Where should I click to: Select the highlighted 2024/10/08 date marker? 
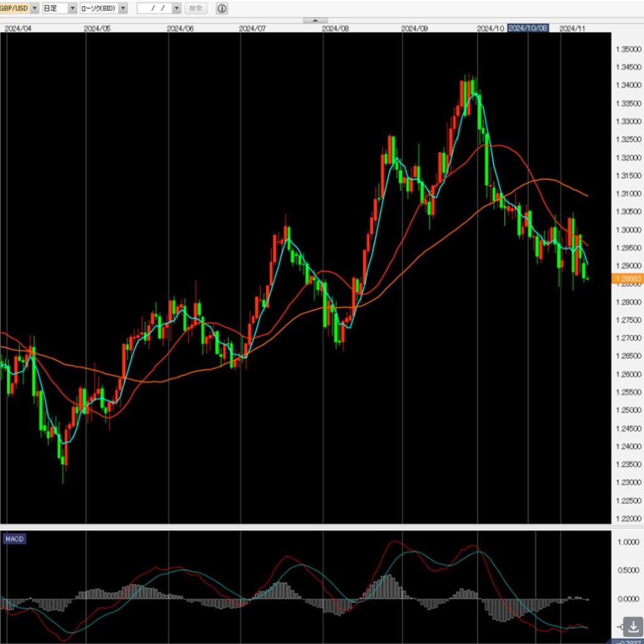pos(528,28)
